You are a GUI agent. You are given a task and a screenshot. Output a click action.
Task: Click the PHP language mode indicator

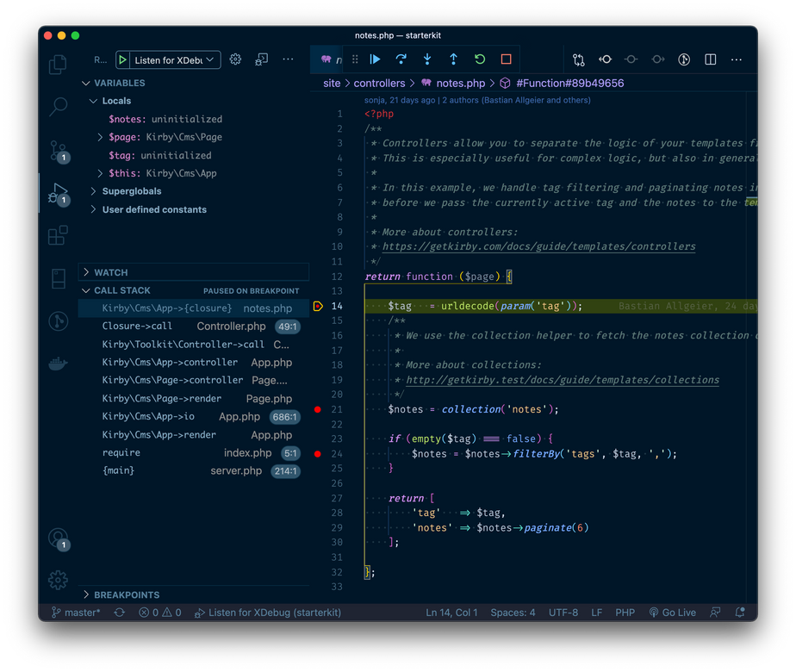click(625, 613)
